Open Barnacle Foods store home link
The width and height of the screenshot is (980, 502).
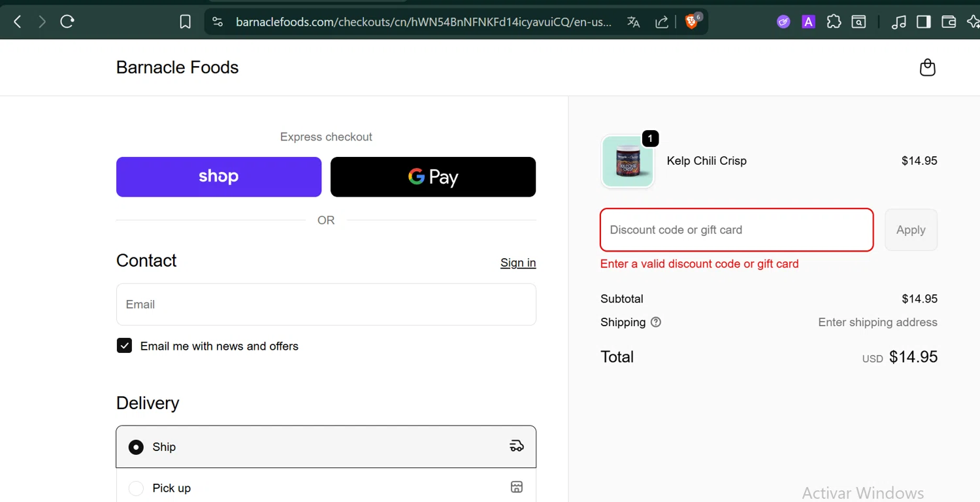click(x=177, y=67)
